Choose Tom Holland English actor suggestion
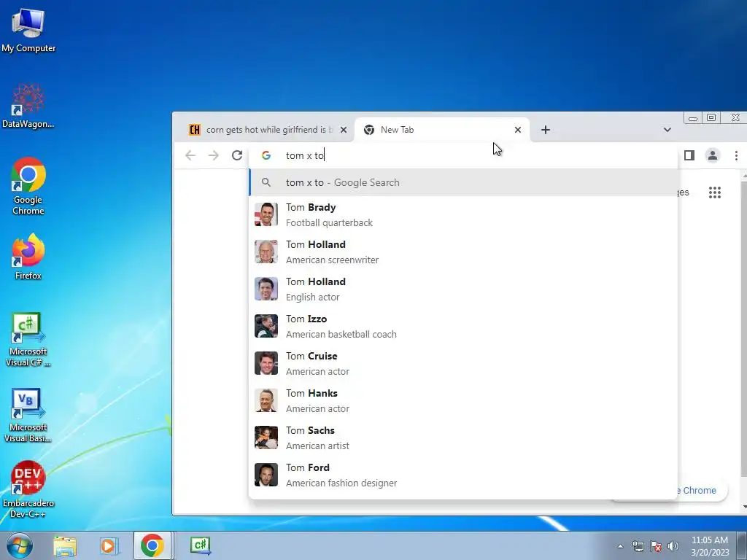747x560 pixels. coord(463,289)
